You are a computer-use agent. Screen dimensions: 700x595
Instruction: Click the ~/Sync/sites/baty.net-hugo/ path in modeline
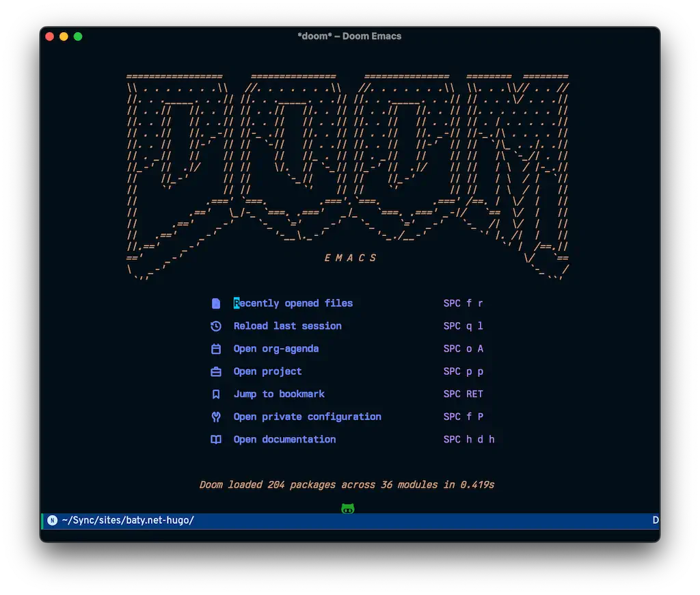tap(128, 520)
